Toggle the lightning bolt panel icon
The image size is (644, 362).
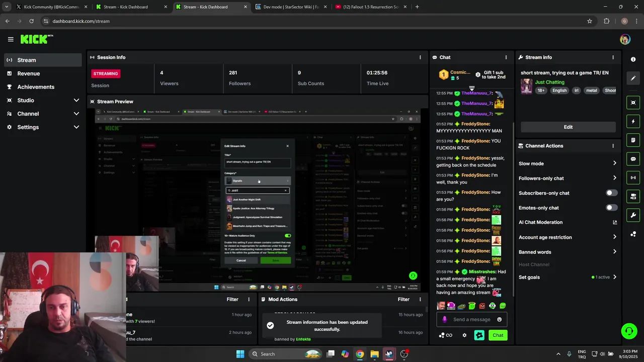coord(633,121)
